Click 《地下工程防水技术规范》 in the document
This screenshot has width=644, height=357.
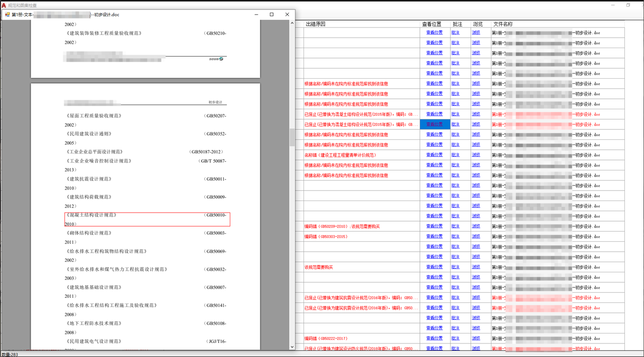click(94, 323)
